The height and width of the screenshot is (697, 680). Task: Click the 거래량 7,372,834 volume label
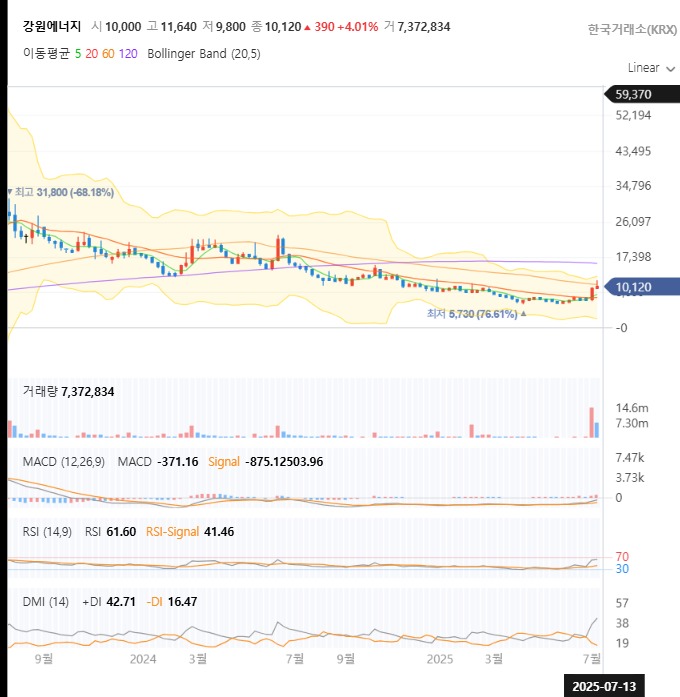[68, 392]
